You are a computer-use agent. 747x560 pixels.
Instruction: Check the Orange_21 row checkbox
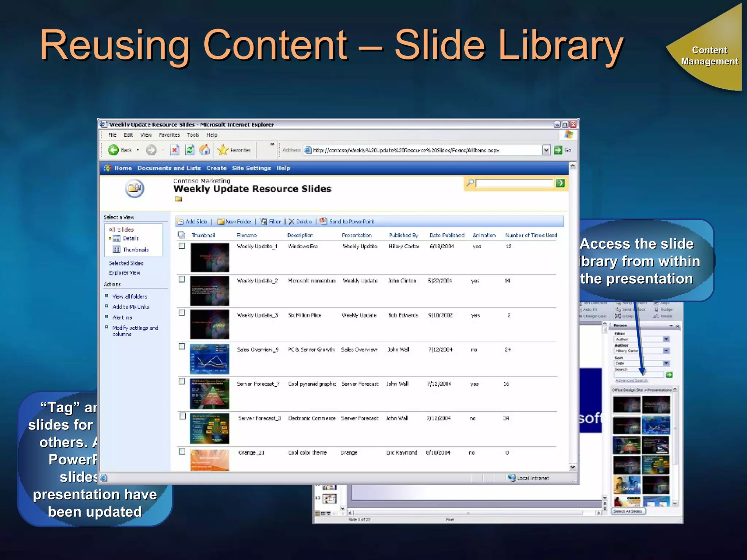pos(182,451)
